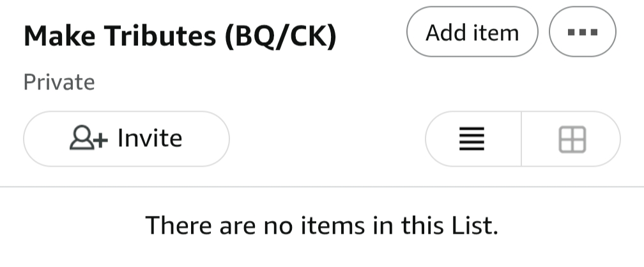644x267 pixels.
Task: Switch to grid view layout
Action: click(x=572, y=139)
